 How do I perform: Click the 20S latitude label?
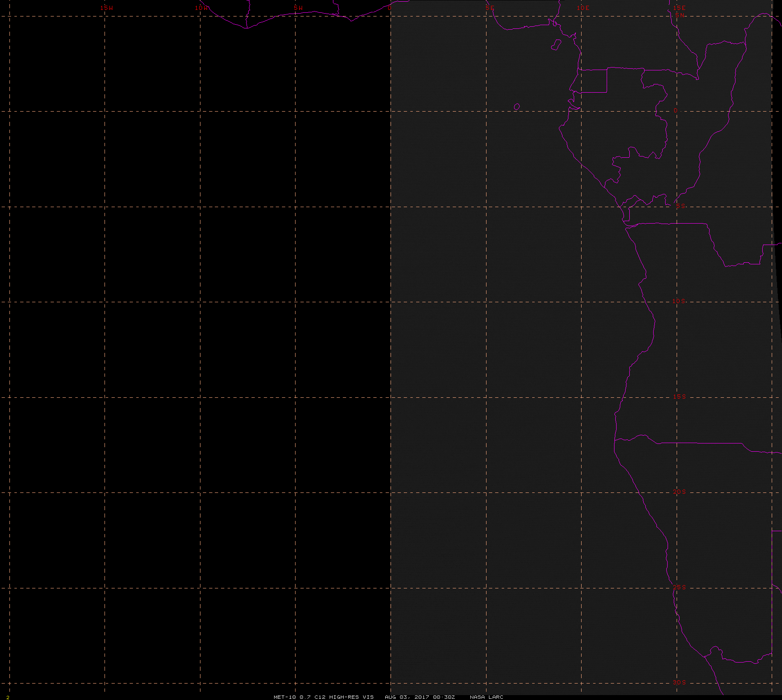tap(680, 492)
